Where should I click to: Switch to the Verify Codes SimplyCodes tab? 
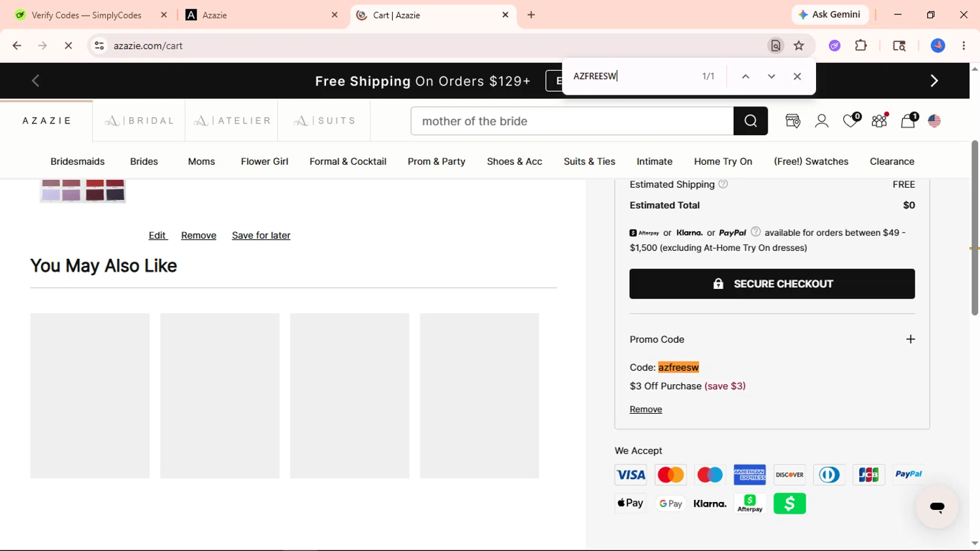point(86,15)
